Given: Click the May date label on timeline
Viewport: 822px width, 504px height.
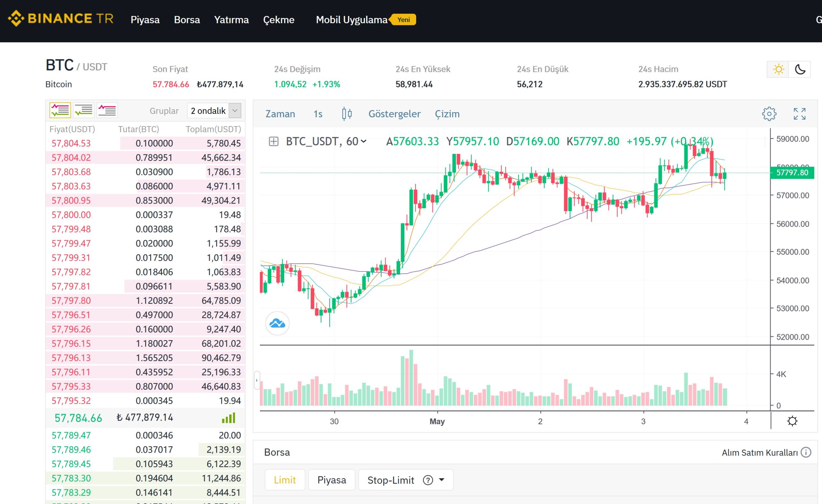Looking at the screenshot, I should pos(437,421).
